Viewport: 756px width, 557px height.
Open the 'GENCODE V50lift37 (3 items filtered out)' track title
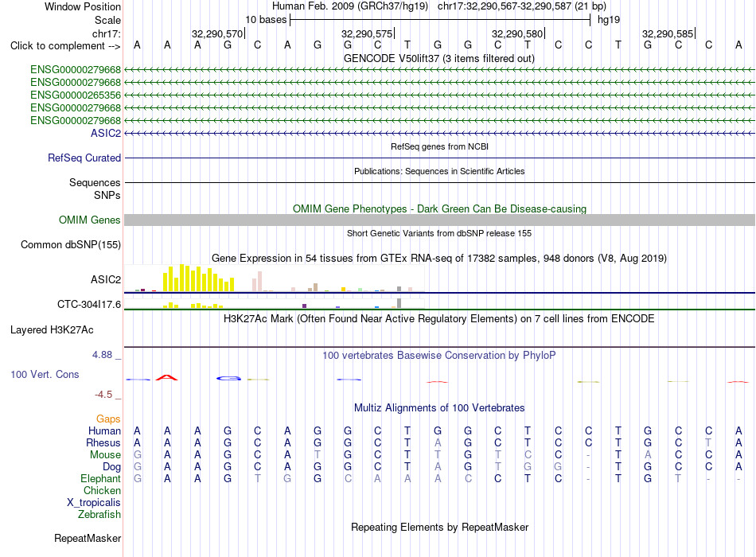coord(439,58)
